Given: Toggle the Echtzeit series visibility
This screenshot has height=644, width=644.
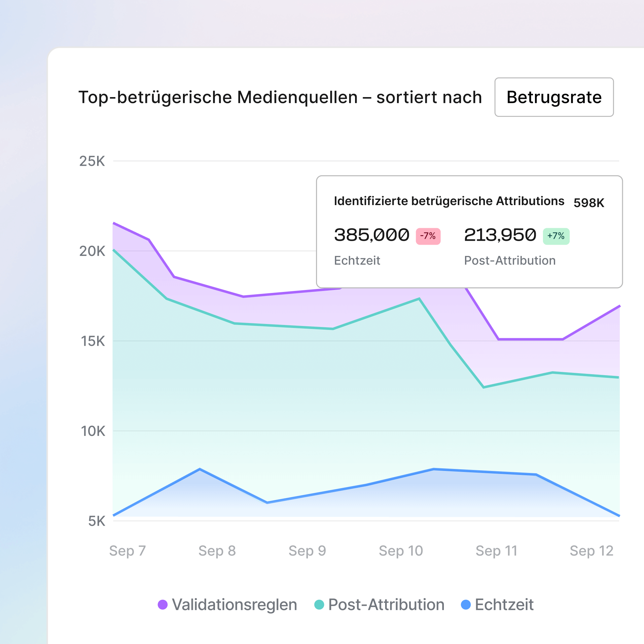Looking at the screenshot, I should [503, 605].
